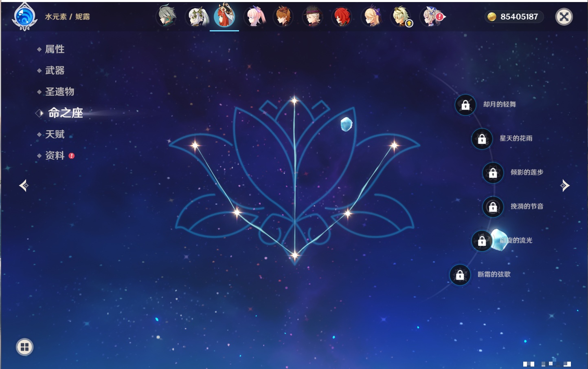
Task: Select the blonde avatar with purple bow
Action: pyautogui.click(x=372, y=17)
